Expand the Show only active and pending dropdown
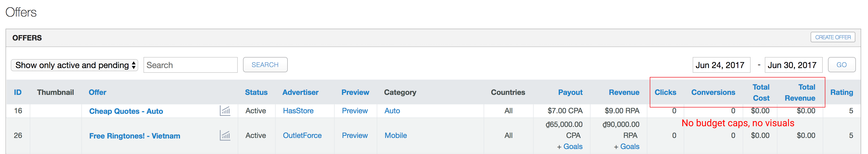 [75, 65]
